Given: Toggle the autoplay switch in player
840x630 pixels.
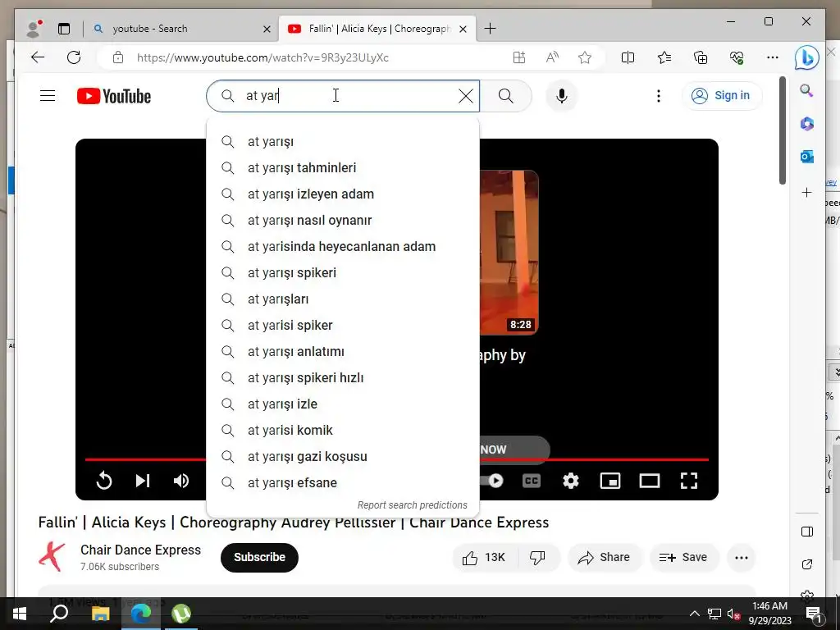Looking at the screenshot, I should pyautogui.click(x=492, y=481).
